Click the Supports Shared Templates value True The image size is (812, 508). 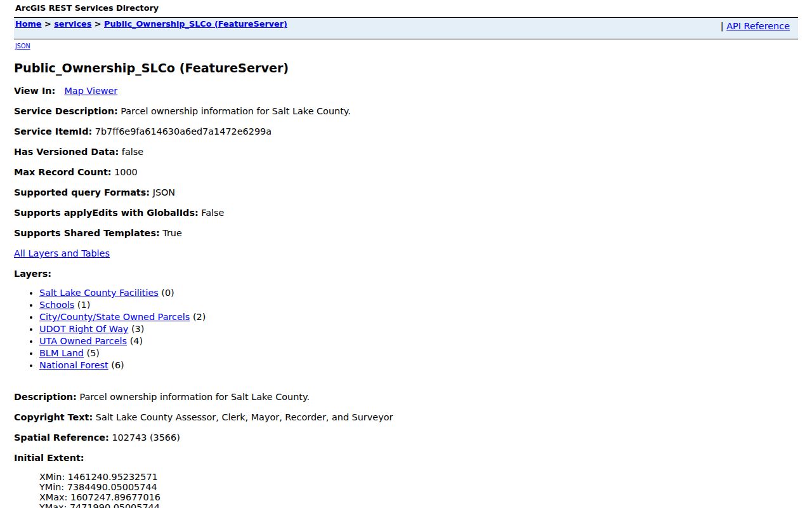172,233
